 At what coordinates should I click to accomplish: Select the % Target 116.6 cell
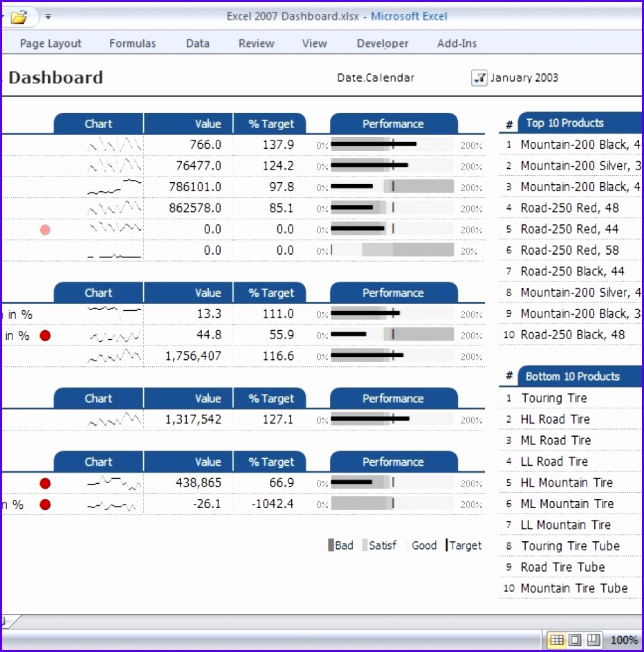[270, 356]
